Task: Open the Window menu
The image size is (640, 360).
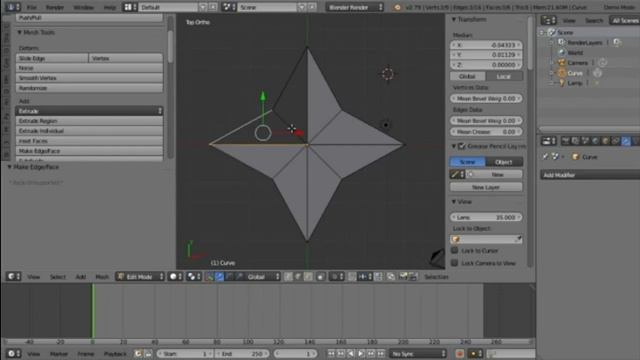Action: [83, 7]
